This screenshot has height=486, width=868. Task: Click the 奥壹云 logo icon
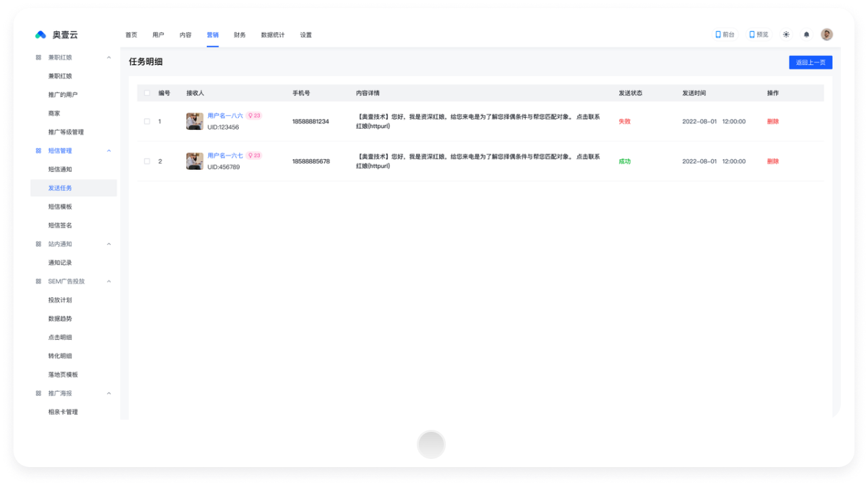point(41,35)
